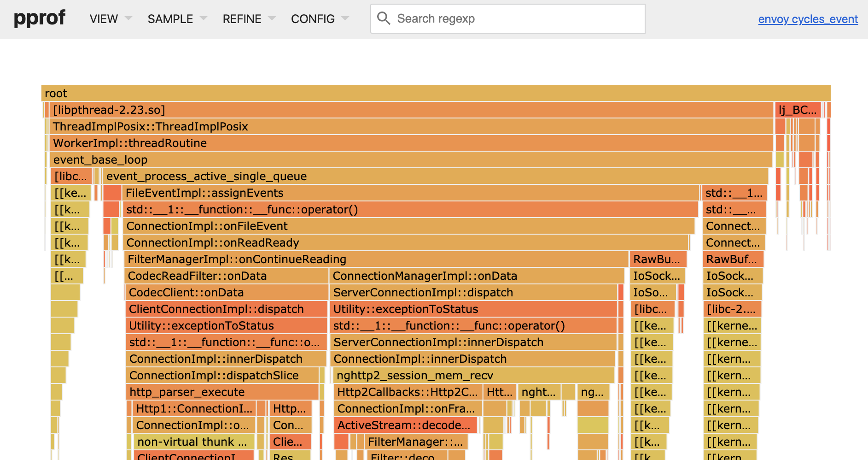Select the Htt... frame beside Http2Callbacks
868x460 pixels.
tap(500, 392)
